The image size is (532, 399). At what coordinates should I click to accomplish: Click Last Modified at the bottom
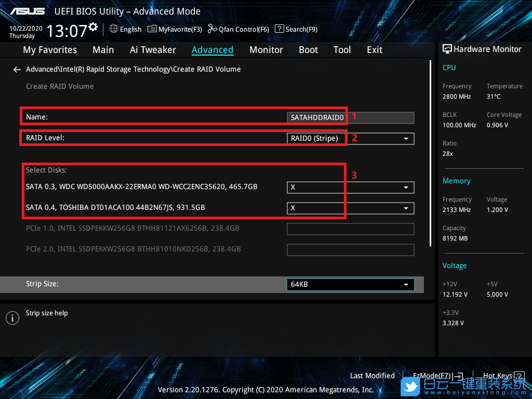coord(372,376)
